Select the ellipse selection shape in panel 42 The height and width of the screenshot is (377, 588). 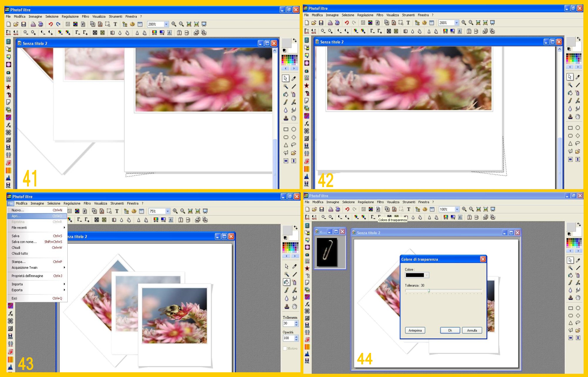tap(578, 128)
